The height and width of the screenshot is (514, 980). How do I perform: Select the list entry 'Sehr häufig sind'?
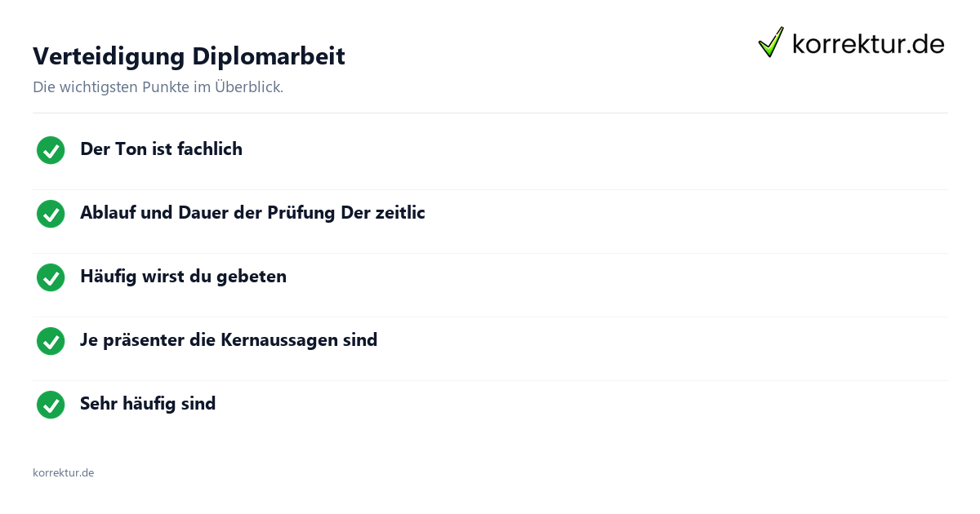click(x=148, y=404)
